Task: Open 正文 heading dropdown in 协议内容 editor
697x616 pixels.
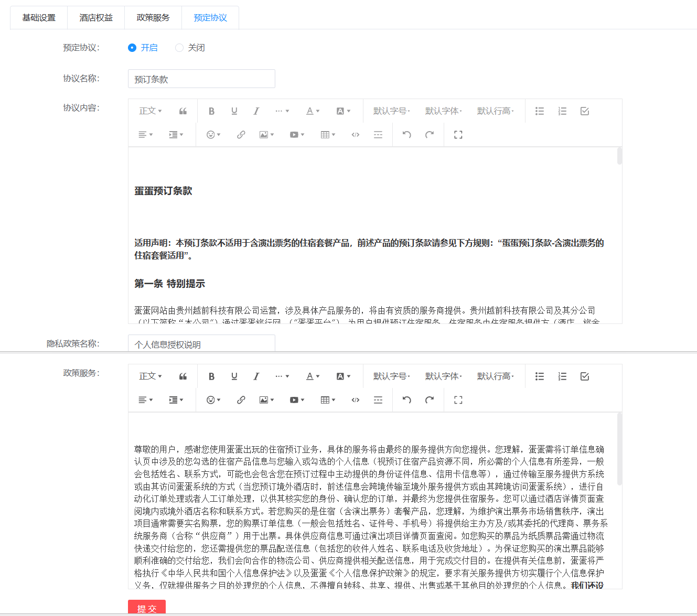Action: (150, 111)
